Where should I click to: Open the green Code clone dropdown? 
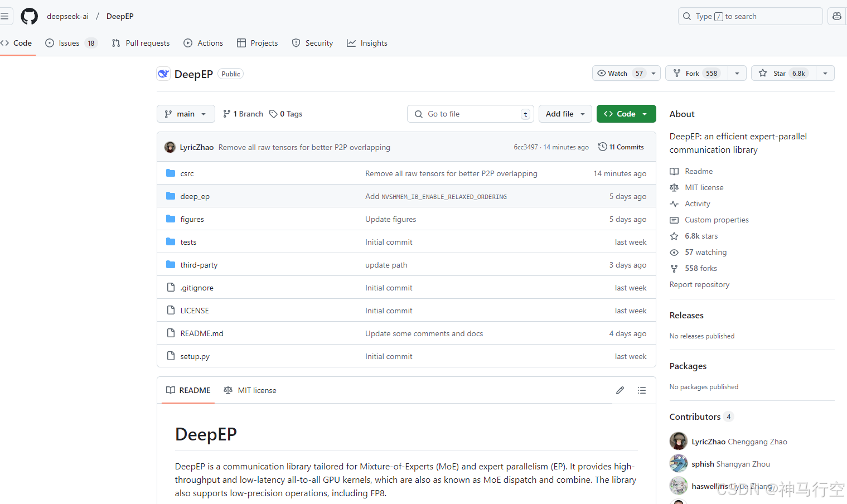[x=626, y=114]
